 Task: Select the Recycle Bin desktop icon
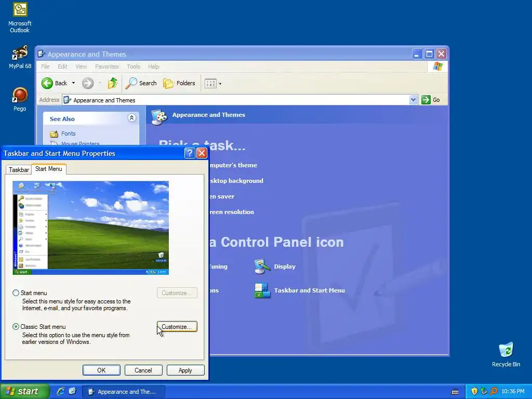[x=506, y=354]
